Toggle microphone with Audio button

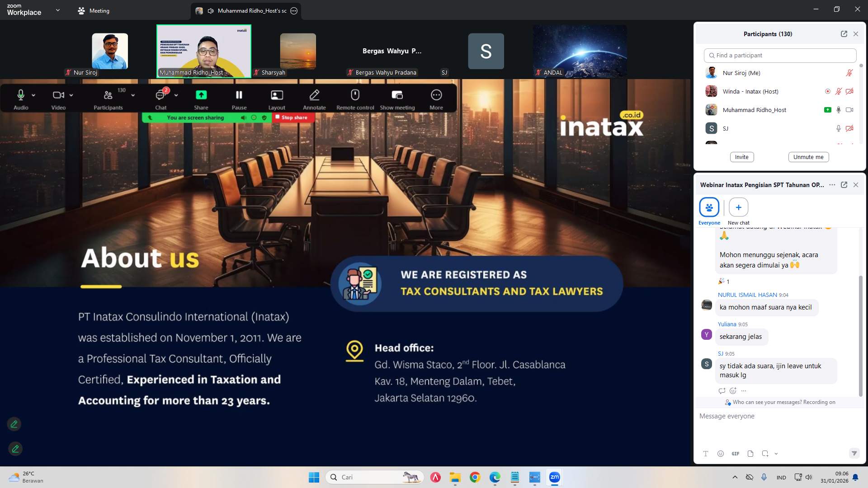coord(21,95)
